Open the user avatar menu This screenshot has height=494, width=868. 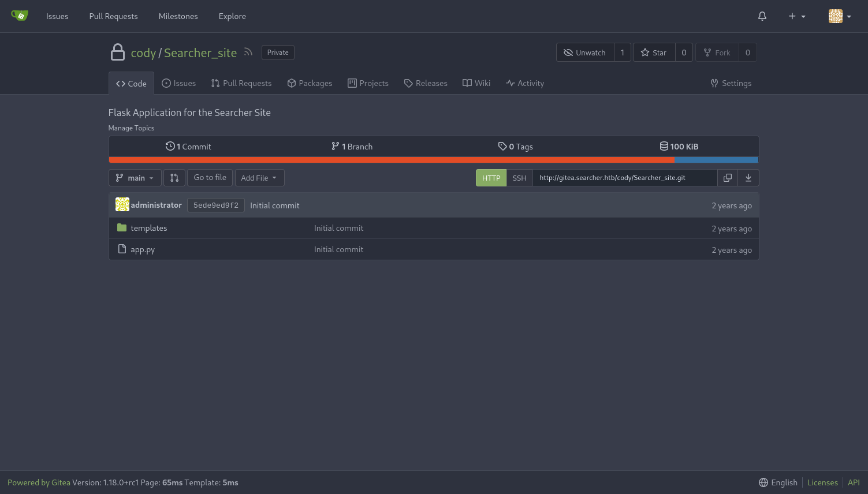pos(840,16)
